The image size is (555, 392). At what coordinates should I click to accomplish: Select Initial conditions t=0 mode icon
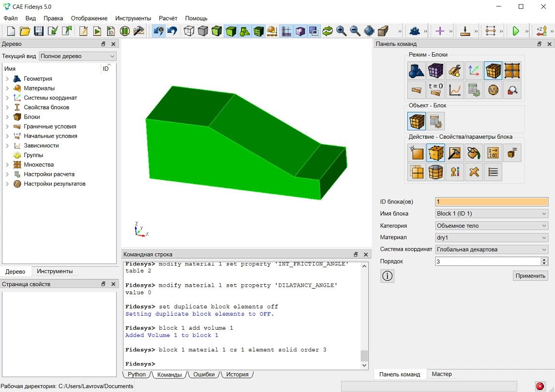[435, 90]
